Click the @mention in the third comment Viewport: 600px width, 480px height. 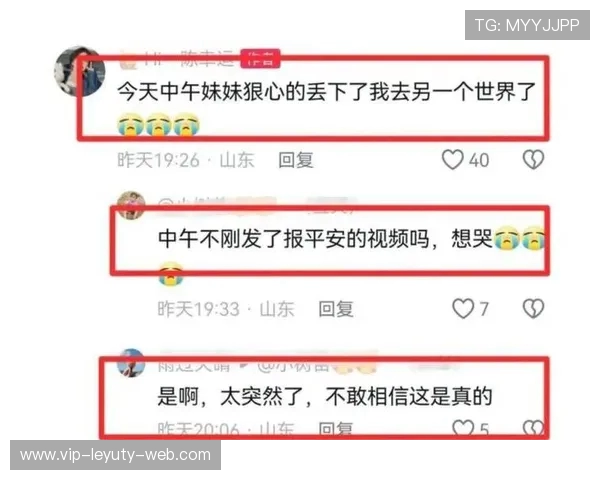[294, 366]
